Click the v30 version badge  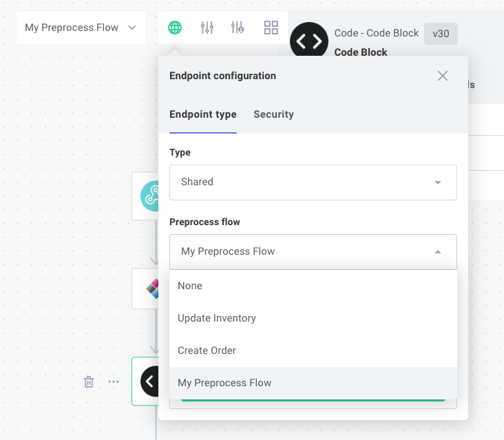click(441, 34)
